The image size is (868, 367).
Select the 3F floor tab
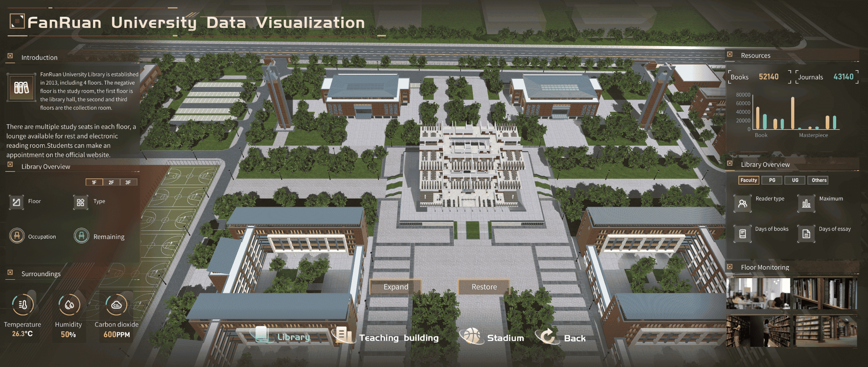[128, 182]
